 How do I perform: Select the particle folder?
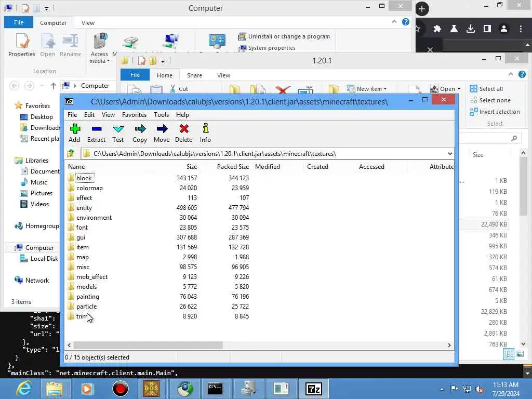(x=87, y=306)
